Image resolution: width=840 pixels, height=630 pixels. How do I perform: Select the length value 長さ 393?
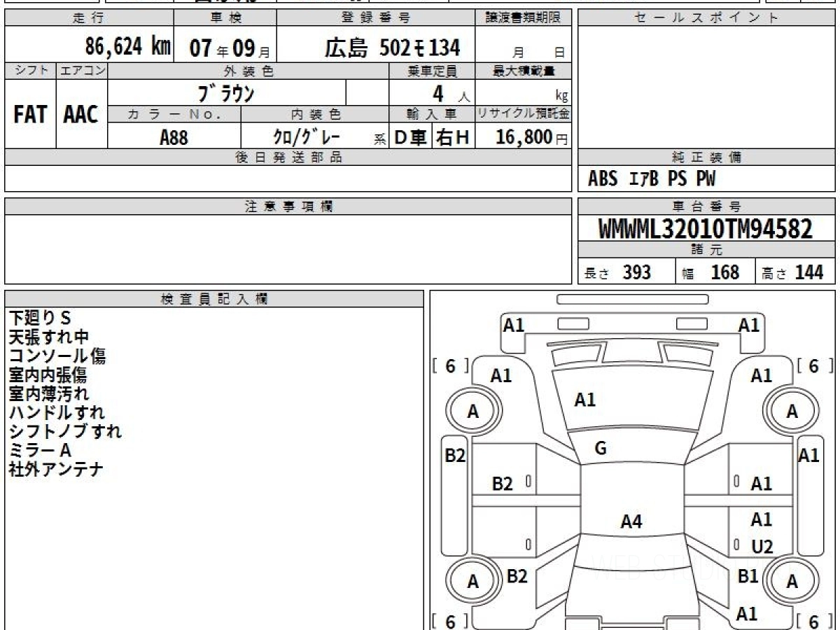[x=617, y=272]
